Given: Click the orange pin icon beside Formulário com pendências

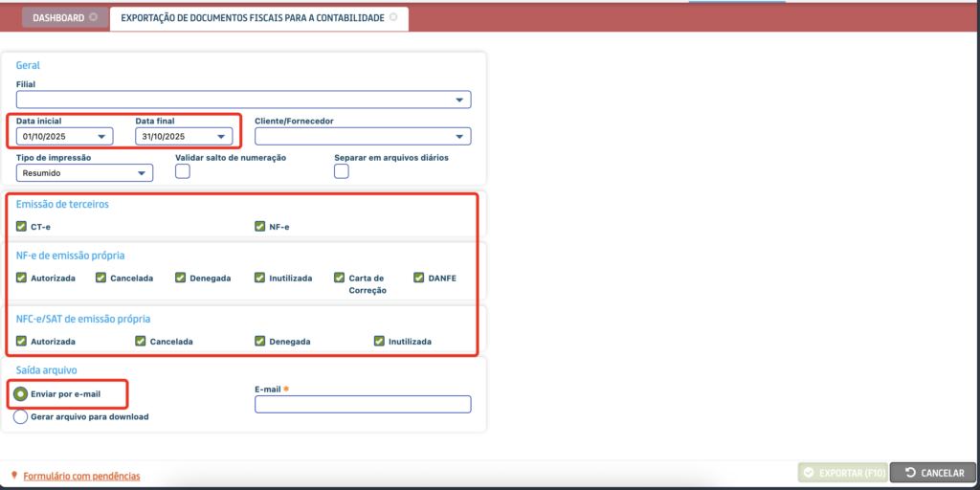Looking at the screenshot, I should pyautogui.click(x=13, y=476).
